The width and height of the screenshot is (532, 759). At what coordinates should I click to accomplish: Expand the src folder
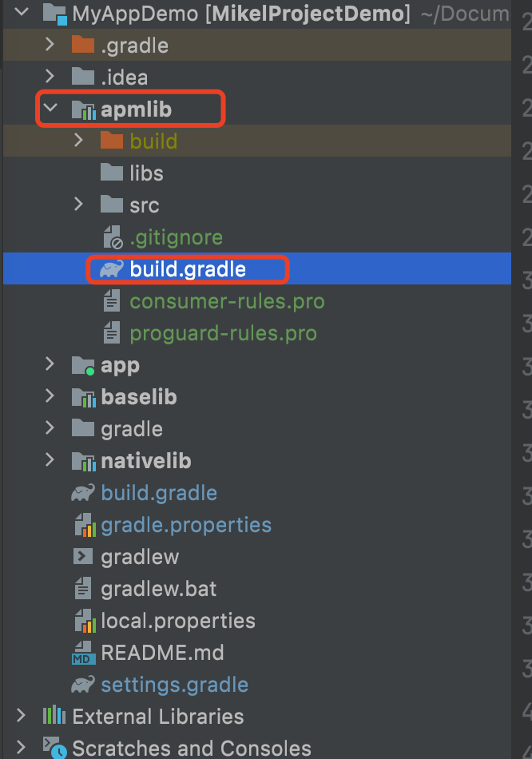(78, 205)
